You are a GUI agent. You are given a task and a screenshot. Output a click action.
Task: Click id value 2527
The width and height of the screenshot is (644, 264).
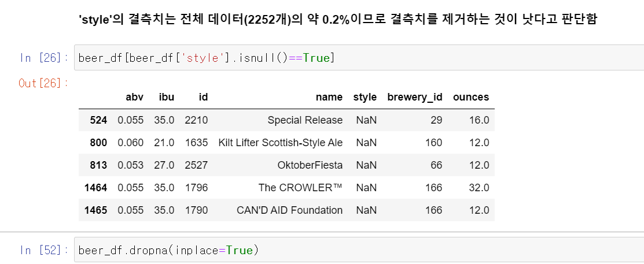pos(196,165)
